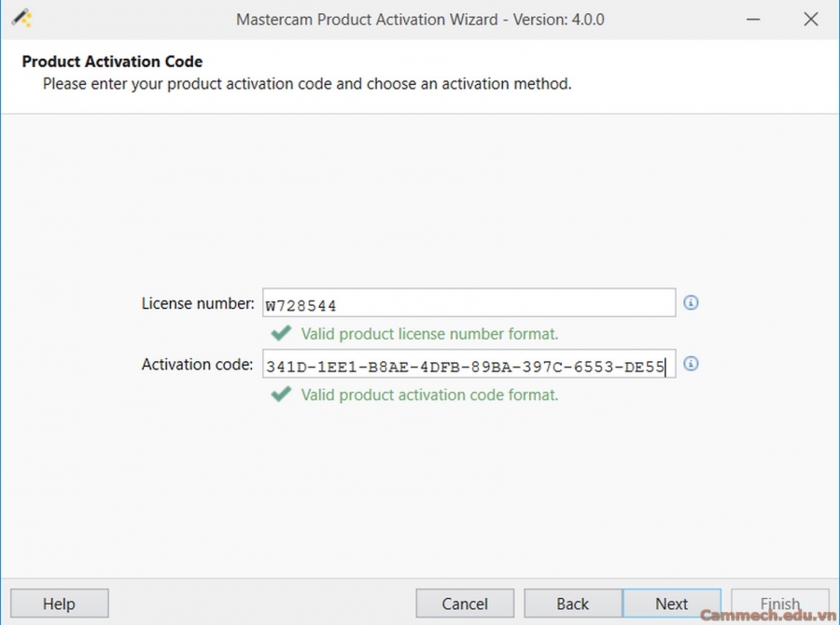Open Help for the activation wizard
This screenshot has height=625, width=840.
tap(59, 604)
